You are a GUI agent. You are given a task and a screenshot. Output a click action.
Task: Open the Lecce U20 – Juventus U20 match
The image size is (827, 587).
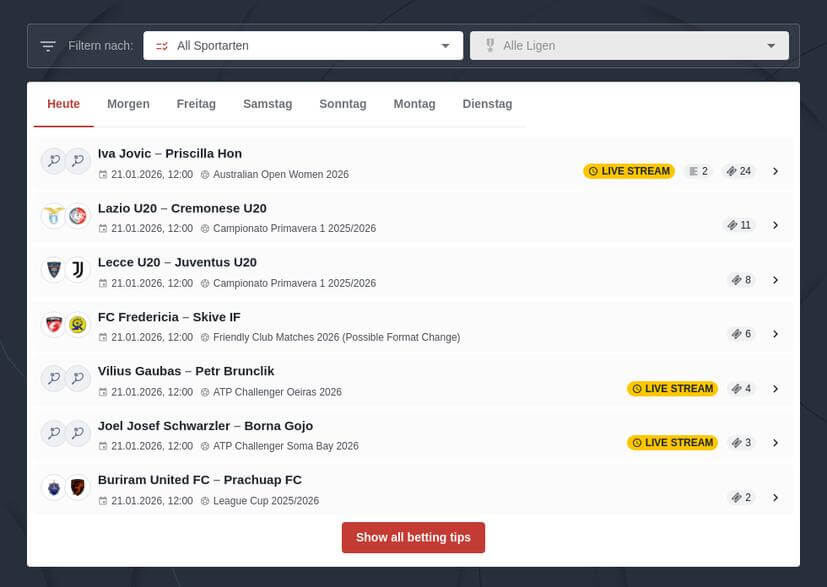(x=177, y=262)
